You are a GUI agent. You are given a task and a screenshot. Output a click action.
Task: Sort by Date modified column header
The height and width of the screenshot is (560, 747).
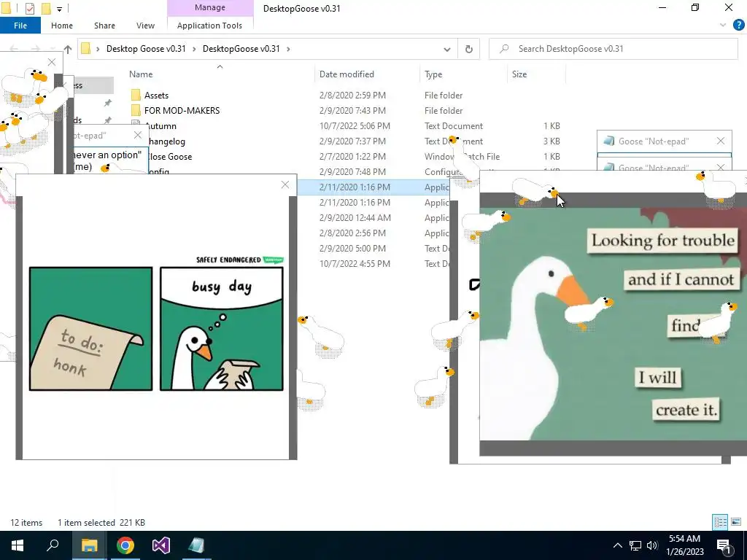347,74
